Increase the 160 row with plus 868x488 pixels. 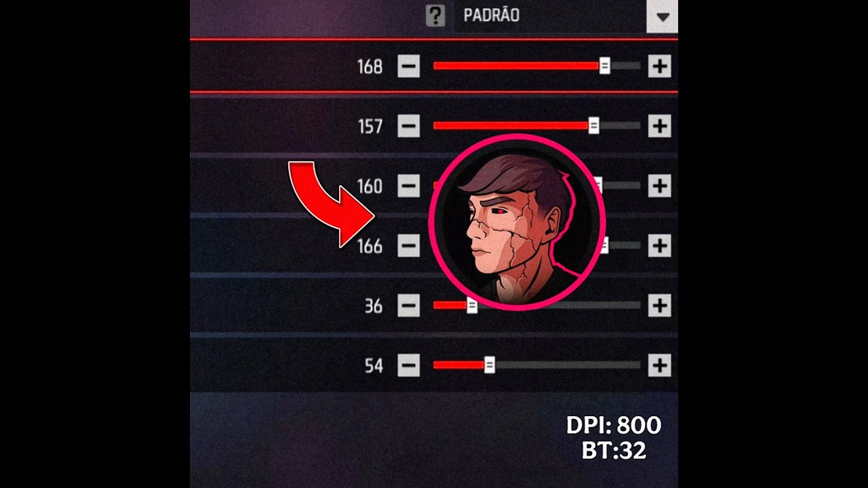(x=659, y=186)
